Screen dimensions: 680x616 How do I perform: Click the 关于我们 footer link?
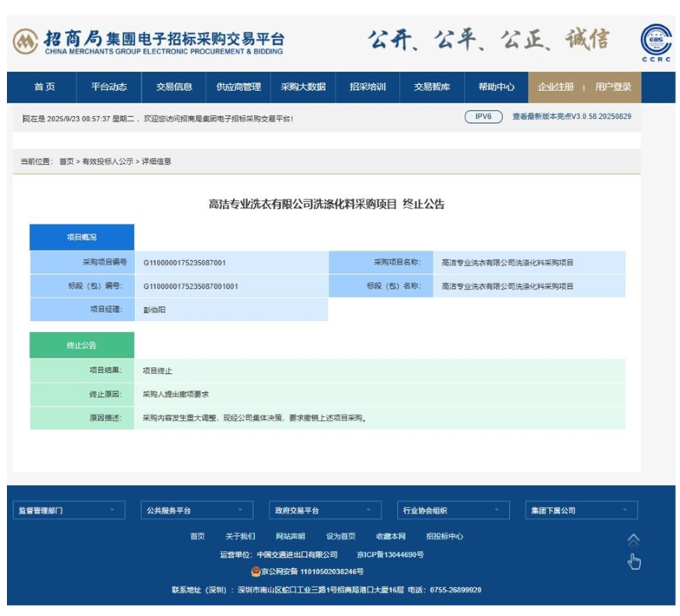pyautogui.click(x=240, y=536)
